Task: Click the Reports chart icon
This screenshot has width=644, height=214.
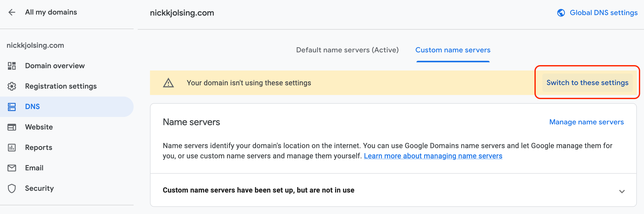Action: click(12, 148)
